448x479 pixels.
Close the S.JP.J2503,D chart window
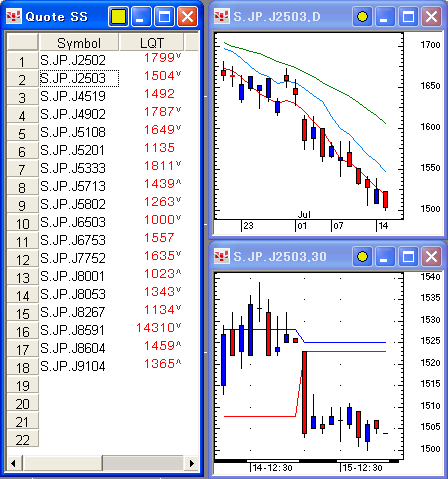click(x=431, y=16)
